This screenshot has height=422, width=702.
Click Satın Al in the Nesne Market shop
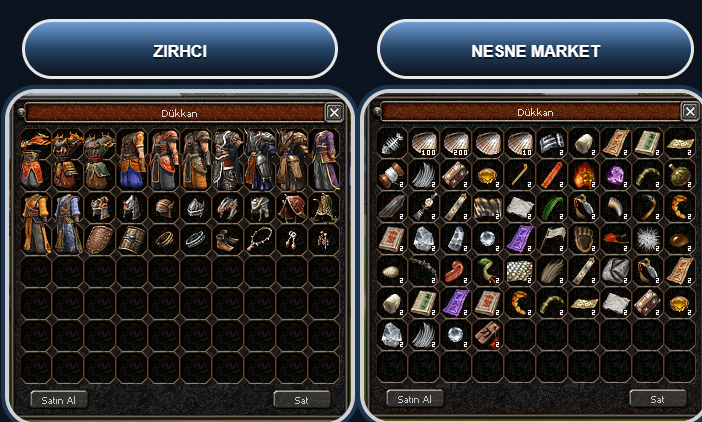[415, 399]
